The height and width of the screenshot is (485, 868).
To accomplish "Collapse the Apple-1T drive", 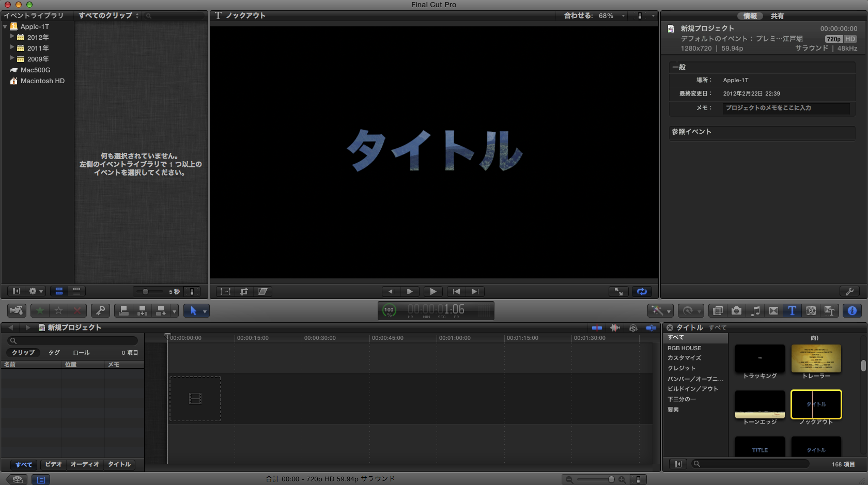I will 5,26.
